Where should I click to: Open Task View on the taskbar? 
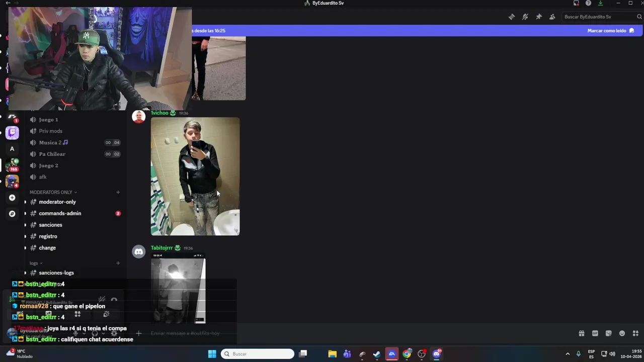303,354
